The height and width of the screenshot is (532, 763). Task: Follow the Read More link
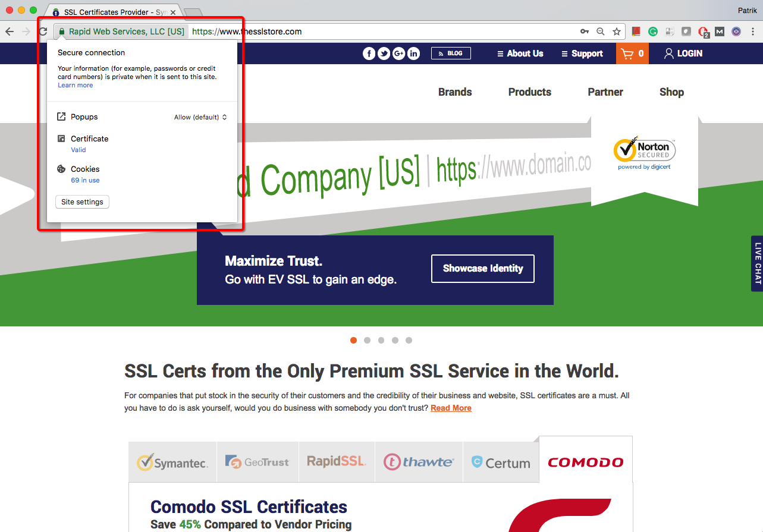tap(451, 408)
